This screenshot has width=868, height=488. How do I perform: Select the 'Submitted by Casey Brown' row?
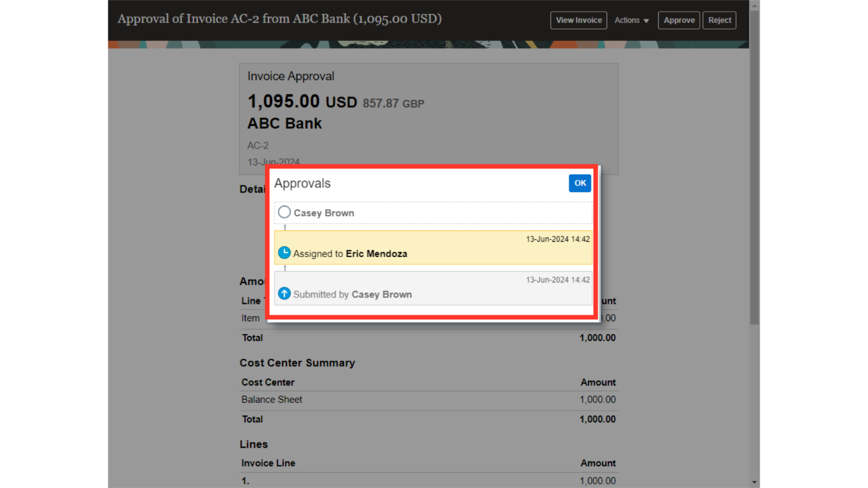pos(433,288)
